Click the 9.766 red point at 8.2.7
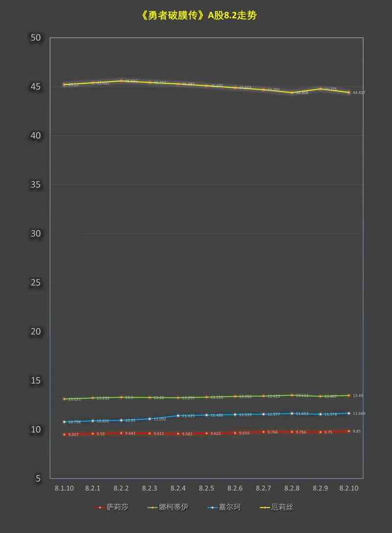Image resolution: width=392 pixels, height=533 pixels. coord(263,432)
